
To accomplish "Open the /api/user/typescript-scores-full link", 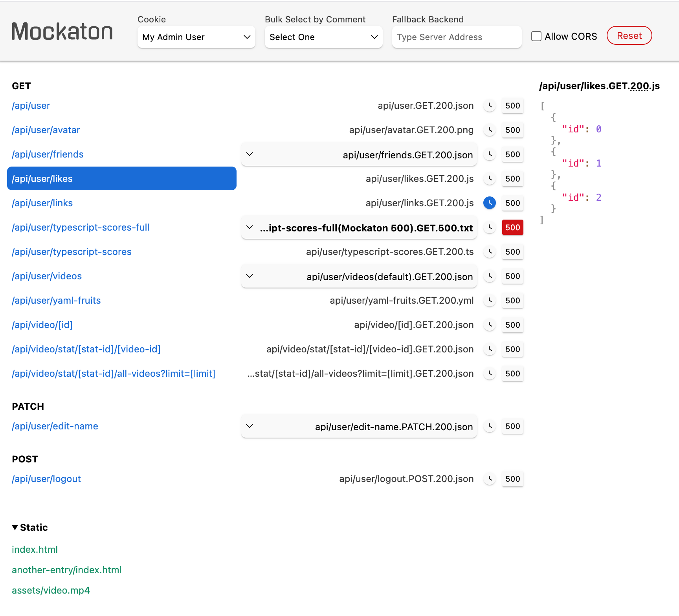I will (x=81, y=227).
